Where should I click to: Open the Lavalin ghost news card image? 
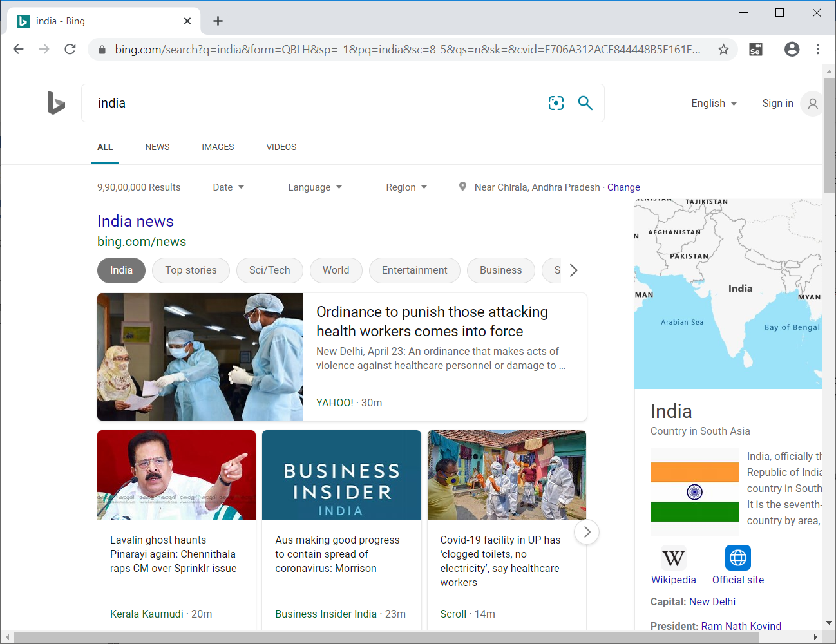tap(176, 475)
